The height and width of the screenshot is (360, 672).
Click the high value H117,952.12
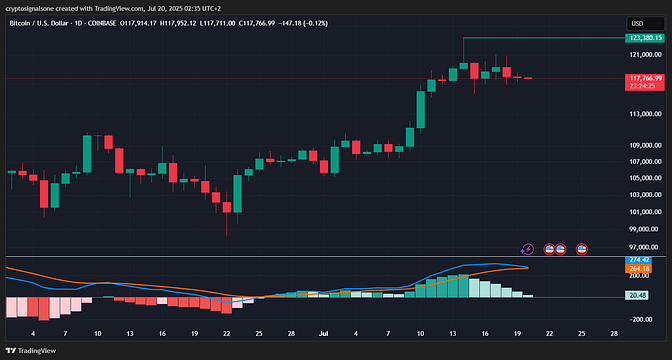(178, 24)
